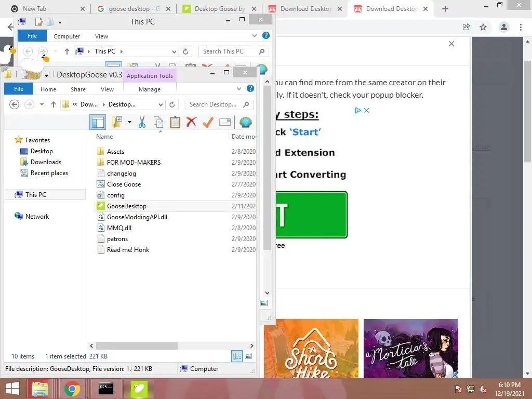Switch to goose desktop Google search tab

(134, 9)
